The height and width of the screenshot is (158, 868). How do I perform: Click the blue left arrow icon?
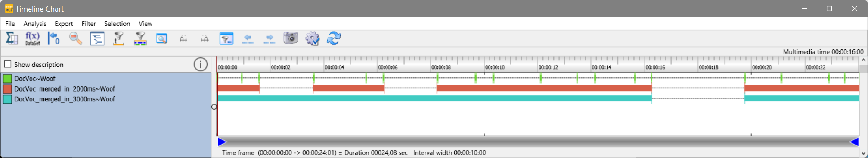(x=248, y=39)
